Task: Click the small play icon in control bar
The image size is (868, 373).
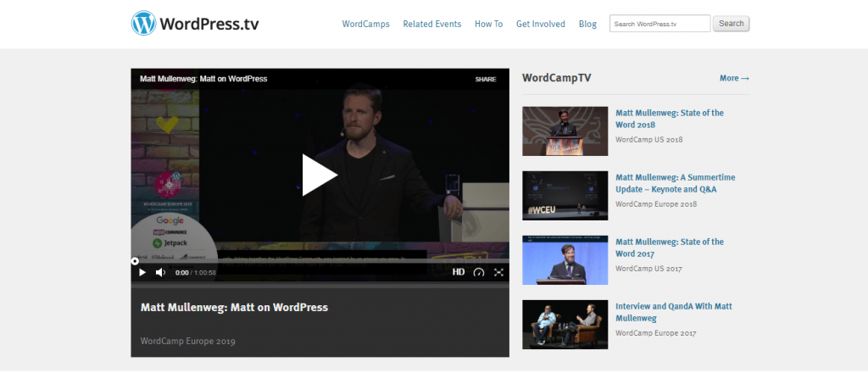Action: click(142, 272)
